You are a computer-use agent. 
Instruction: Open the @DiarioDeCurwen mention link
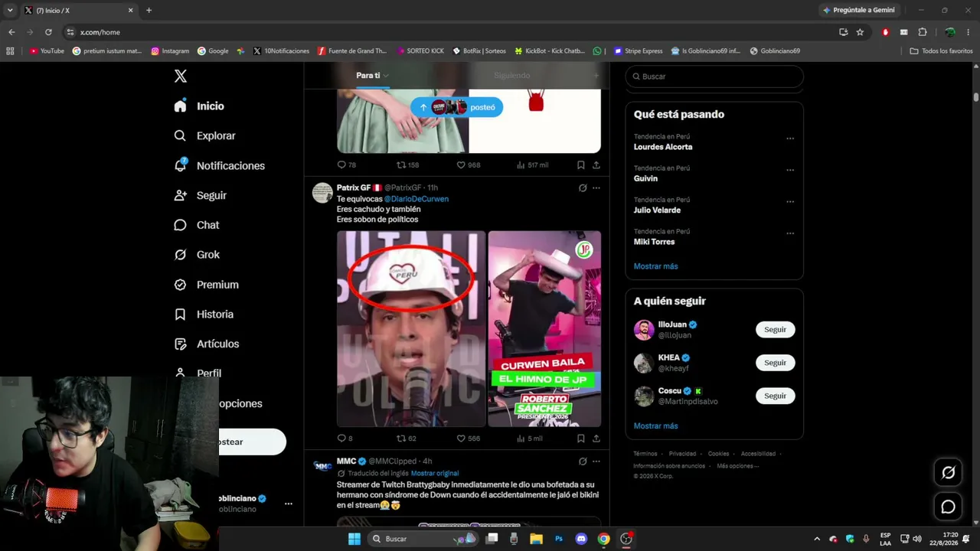click(416, 199)
